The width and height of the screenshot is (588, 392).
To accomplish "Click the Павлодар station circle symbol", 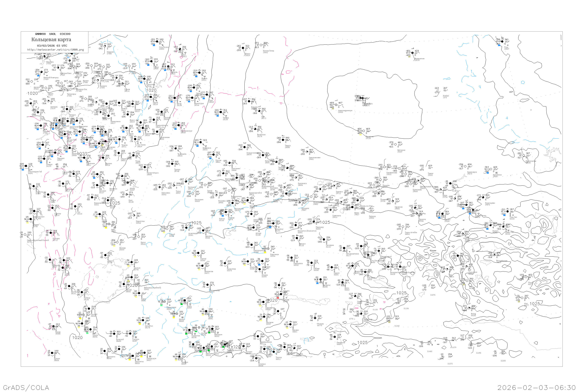I will click(x=314, y=221).
